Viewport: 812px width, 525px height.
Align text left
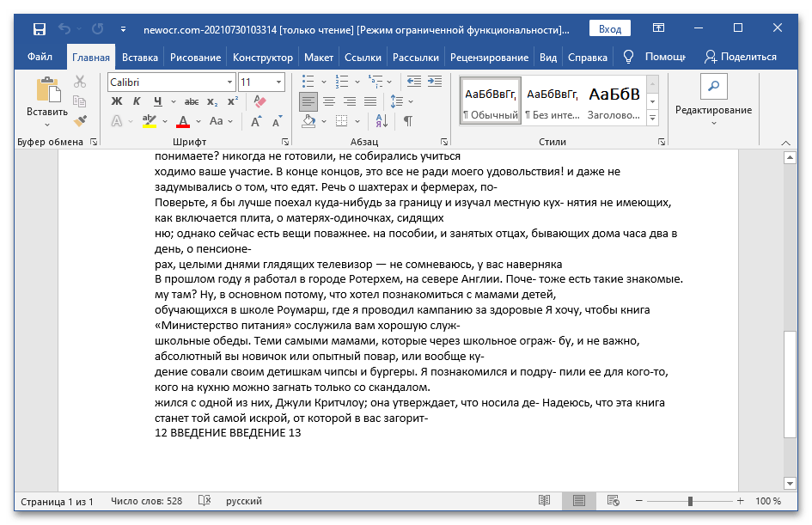click(308, 101)
